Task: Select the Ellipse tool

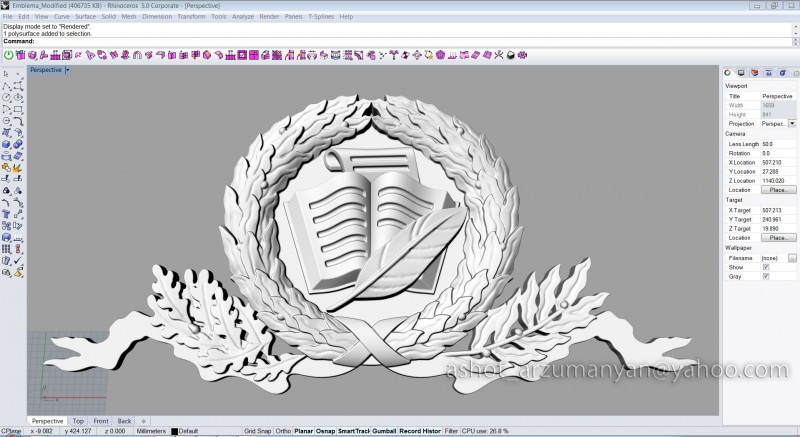Action: click(x=18, y=97)
